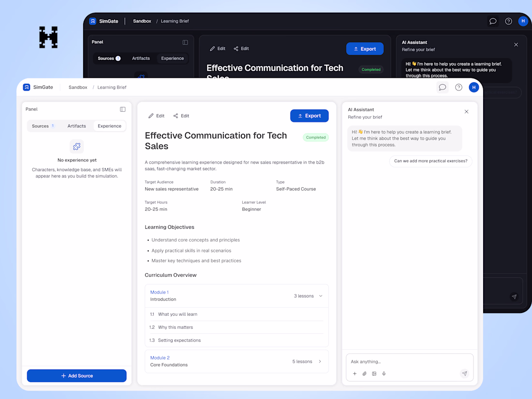This screenshot has height=399, width=532.
Task: Click 'Master key techniques and best practices' objective
Action: 196,261
